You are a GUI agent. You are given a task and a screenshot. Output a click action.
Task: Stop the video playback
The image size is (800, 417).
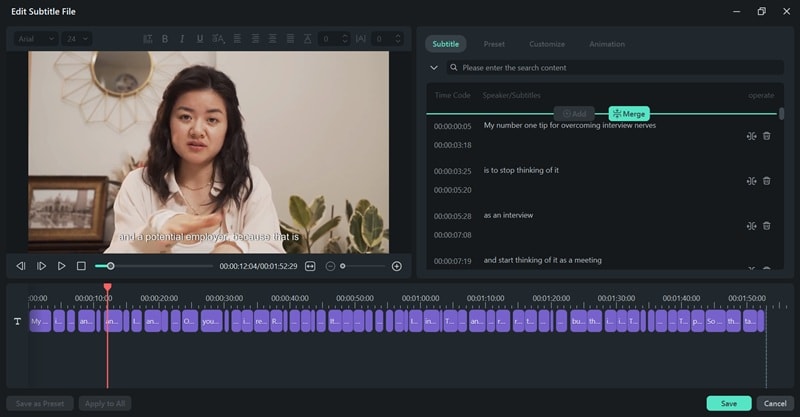click(81, 266)
